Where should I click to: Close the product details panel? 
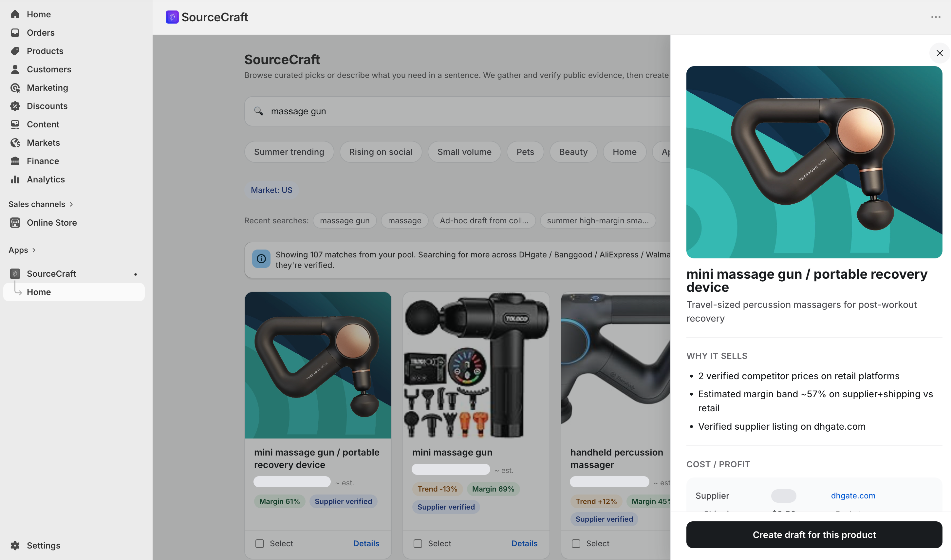pos(940,53)
